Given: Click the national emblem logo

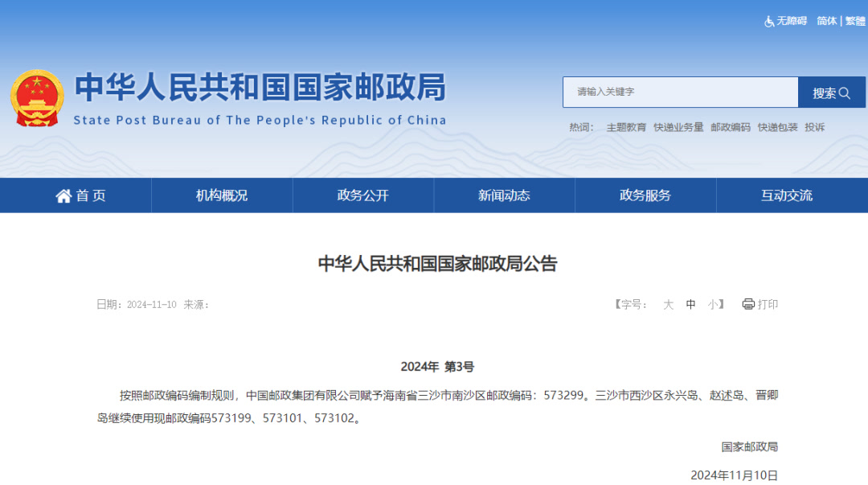Looking at the screenshot, I should coord(37,97).
